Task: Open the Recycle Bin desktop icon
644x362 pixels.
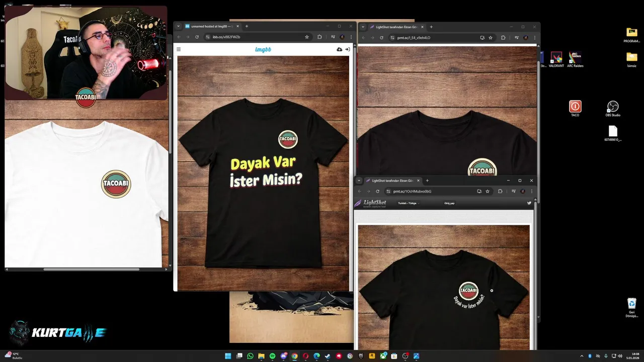Action: point(631,307)
